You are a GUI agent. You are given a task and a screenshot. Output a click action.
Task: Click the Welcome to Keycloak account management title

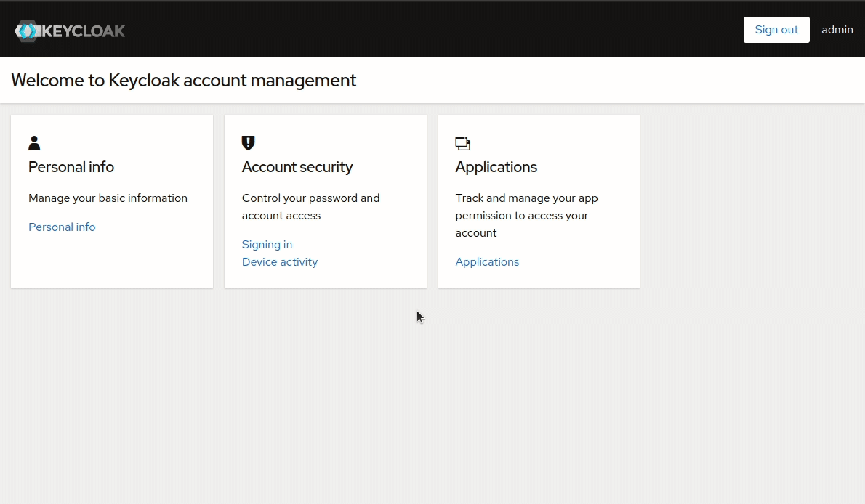[x=184, y=81]
